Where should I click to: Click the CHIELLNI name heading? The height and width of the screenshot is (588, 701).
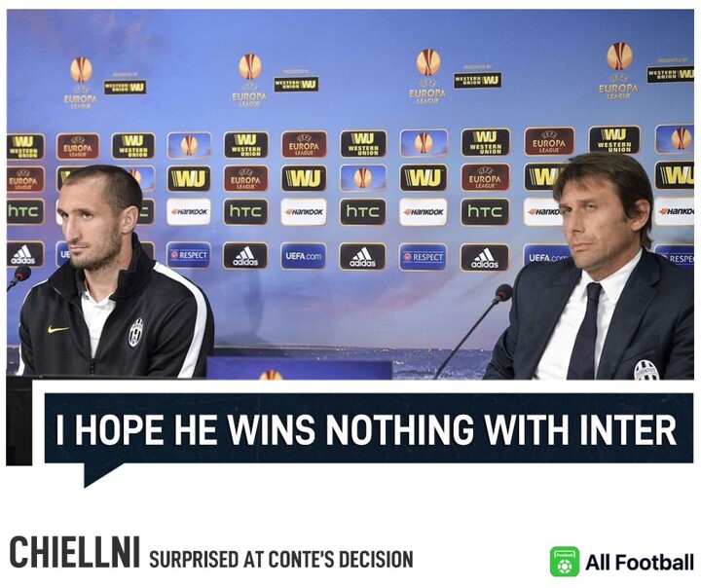(x=75, y=553)
